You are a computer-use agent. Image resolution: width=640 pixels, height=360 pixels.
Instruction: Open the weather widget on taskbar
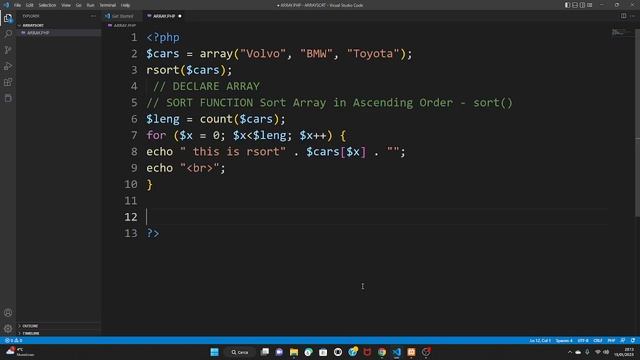pyautogui.click(x=20, y=352)
